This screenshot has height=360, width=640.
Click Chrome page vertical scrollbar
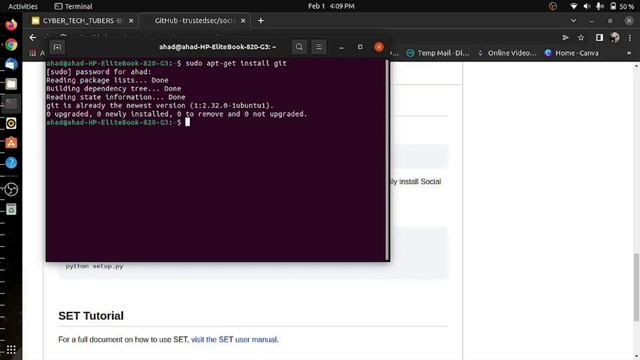[x=636, y=287]
